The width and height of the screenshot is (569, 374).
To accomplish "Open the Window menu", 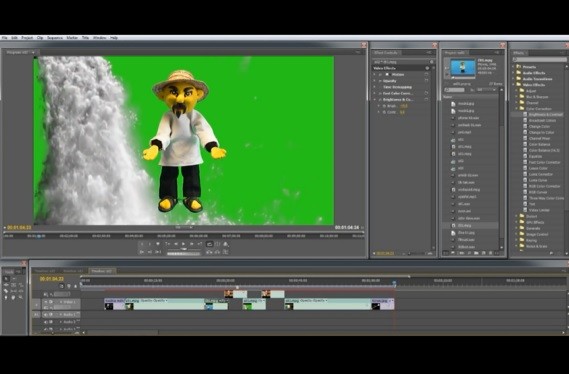I will pyautogui.click(x=99, y=38).
